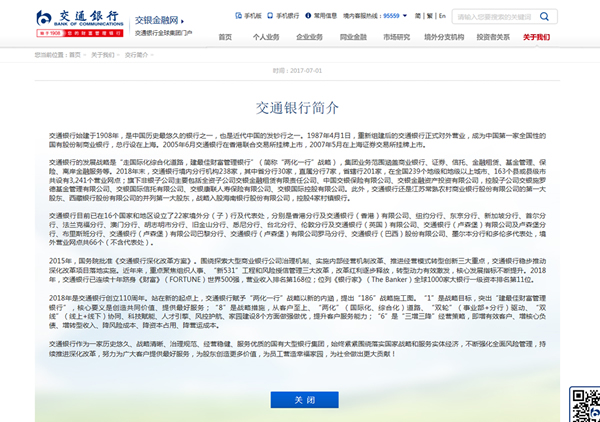
Task: Click the red 1908 badge under logo
Action: click(x=80, y=33)
